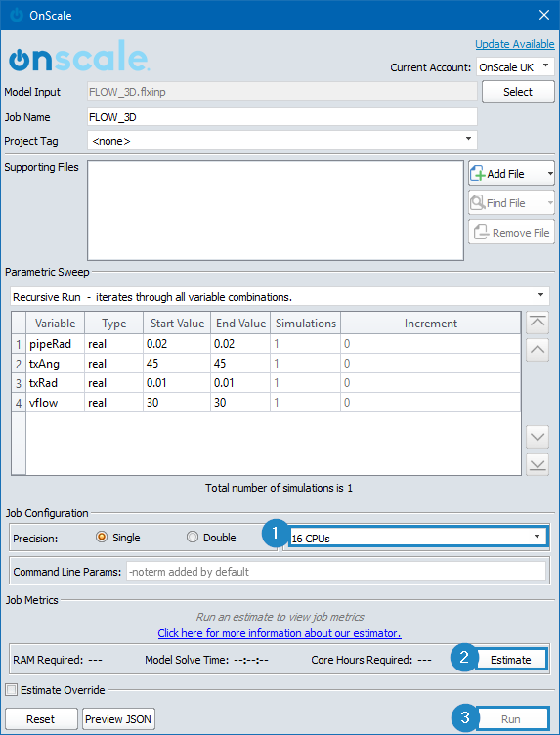Expand the Project Tag dropdown

point(282,140)
